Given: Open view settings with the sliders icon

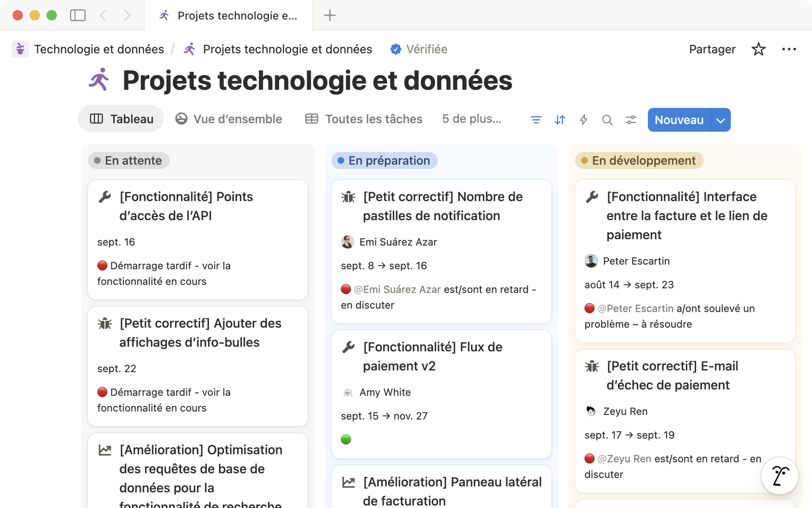Looking at the screenshot, I should coord(631,120).
